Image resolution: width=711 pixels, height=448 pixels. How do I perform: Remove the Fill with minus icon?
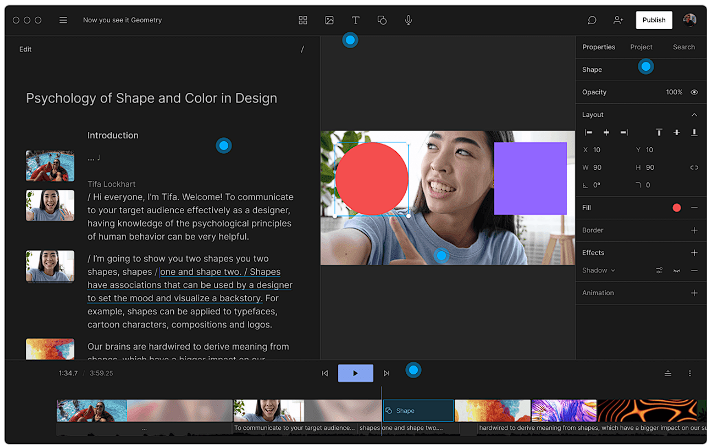(694, 208)
